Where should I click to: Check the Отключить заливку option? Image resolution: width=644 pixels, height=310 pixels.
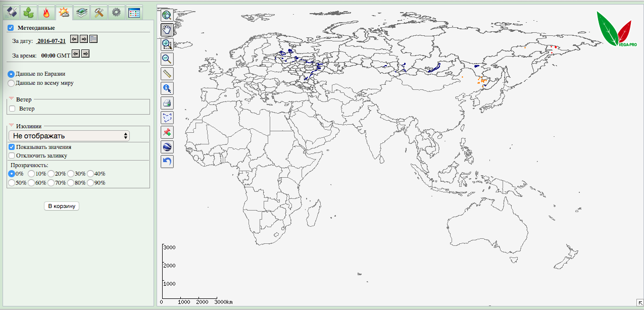[12, 156]
